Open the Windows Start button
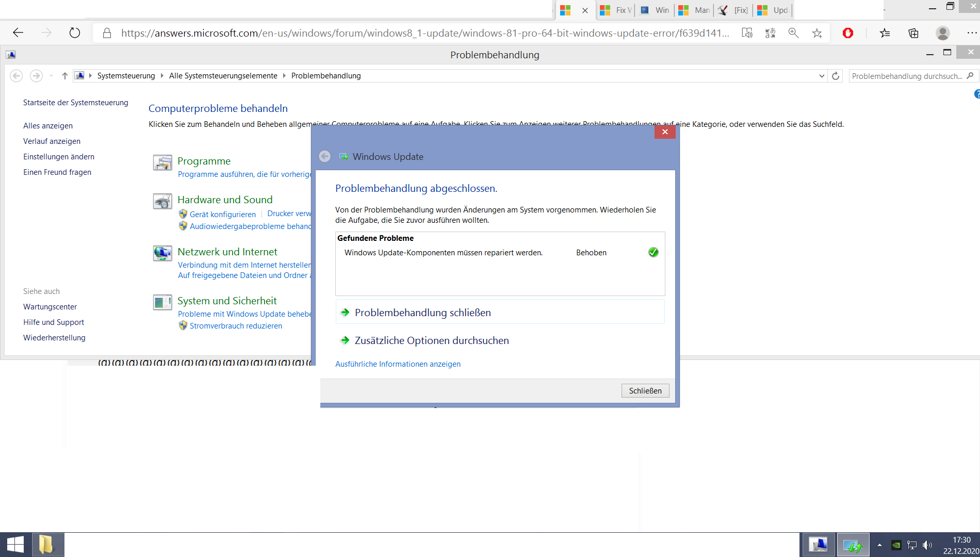Viewport: 980px width, 557px height. [x=15, y=545]
